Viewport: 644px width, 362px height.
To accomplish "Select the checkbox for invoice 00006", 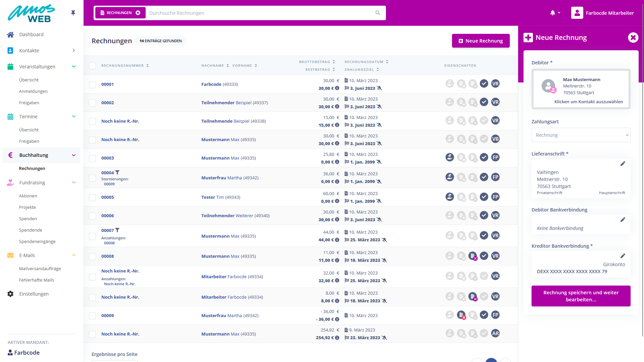I will click(x=93, y=216).
